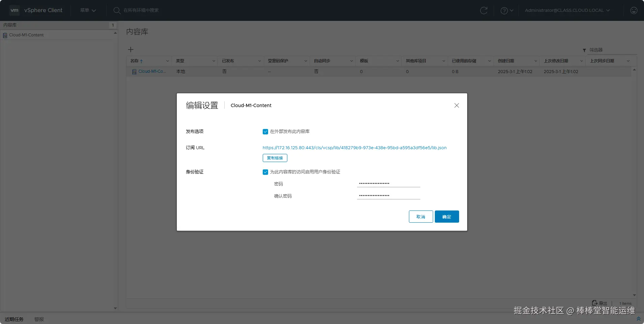Open the 已使用的存储 column dropdown chevron

click(489, 61)
